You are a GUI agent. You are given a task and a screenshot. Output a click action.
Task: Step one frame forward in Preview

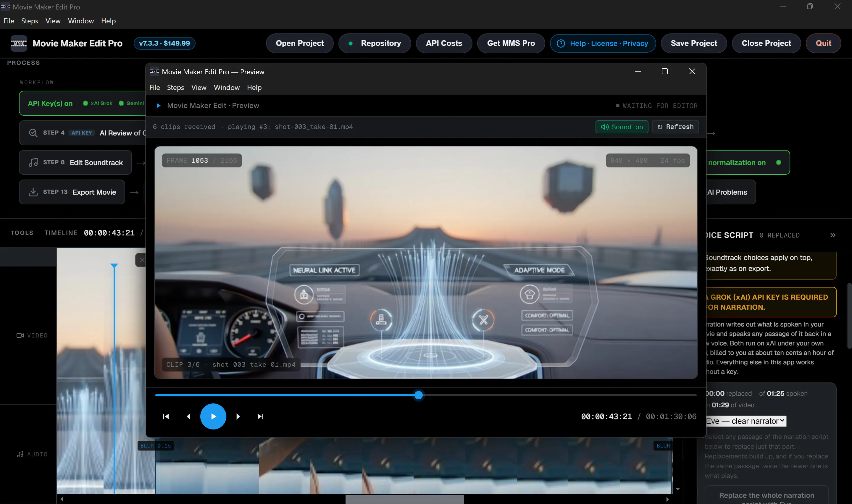(x=238, y=416)
